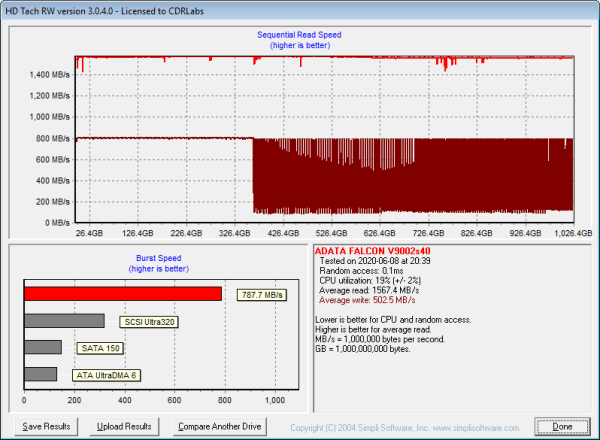This screenshot has height=440, width=600.
Task: Select the red burst speed bar
Action: 122,294
